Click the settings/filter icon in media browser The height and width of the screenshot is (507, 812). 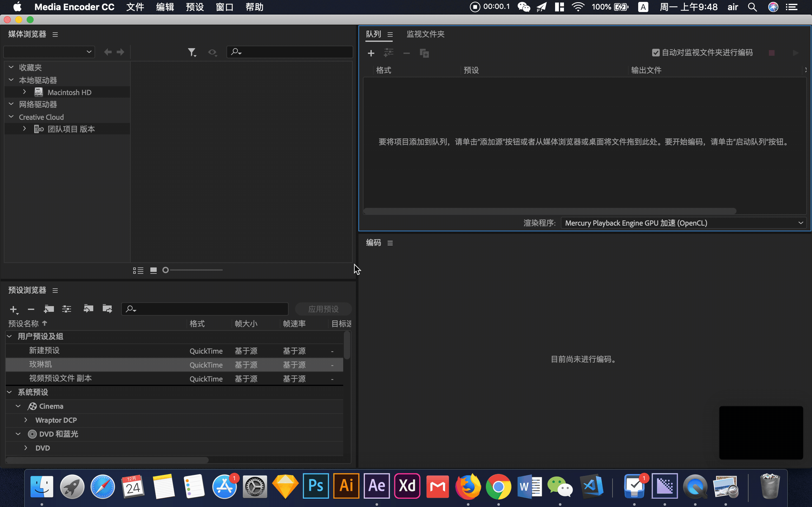192,52
